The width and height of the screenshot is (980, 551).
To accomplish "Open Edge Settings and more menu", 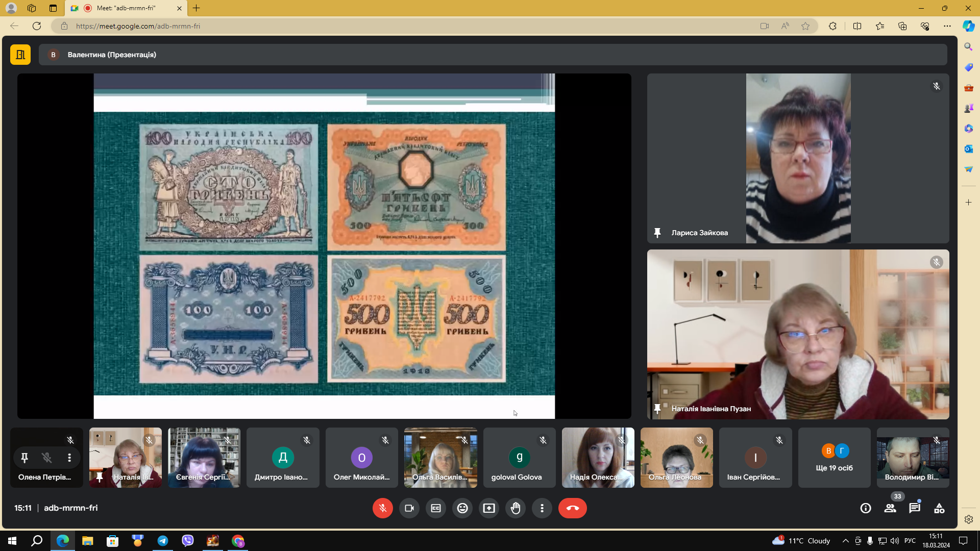I will 947,26.
